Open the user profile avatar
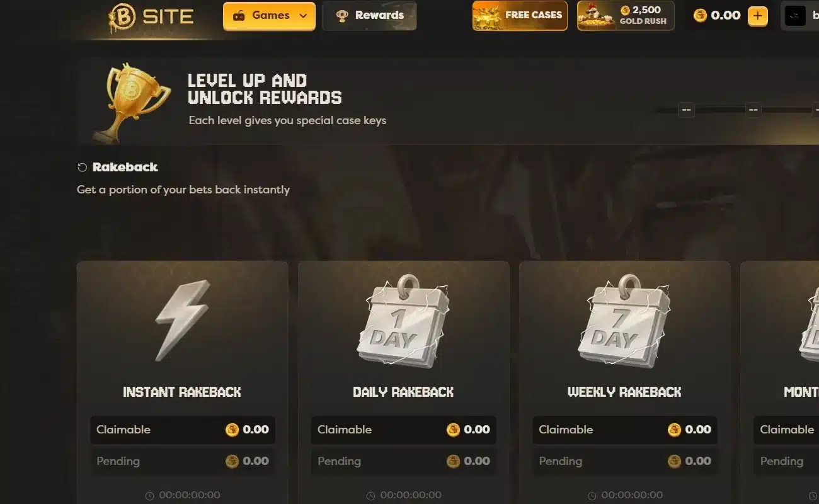The width and height of the screenshot is (819, 504). [x=795, y=16]
